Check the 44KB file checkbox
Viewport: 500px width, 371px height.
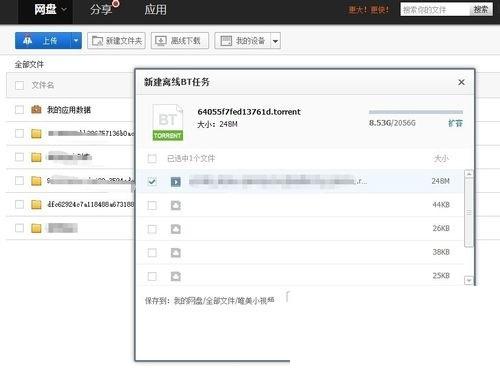[152, 205]
